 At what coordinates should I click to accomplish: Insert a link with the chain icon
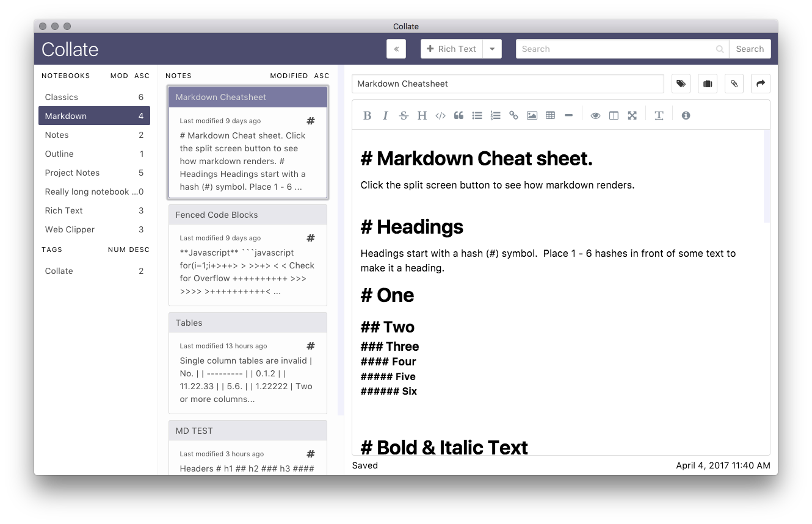[x=513, y=115]
